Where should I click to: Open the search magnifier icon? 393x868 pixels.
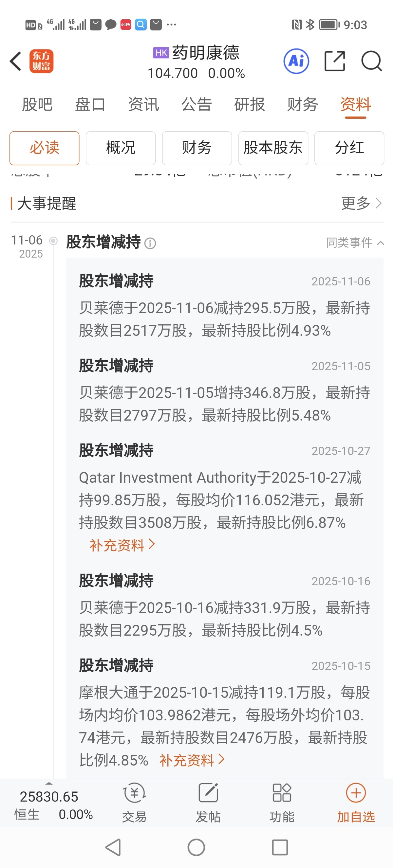click(371, 61)
